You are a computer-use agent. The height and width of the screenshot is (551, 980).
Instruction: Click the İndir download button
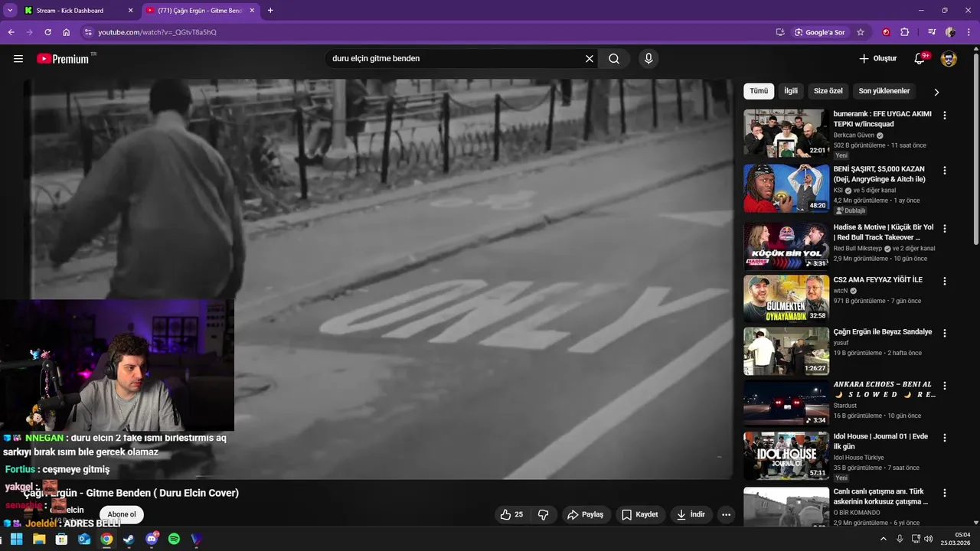691,515
